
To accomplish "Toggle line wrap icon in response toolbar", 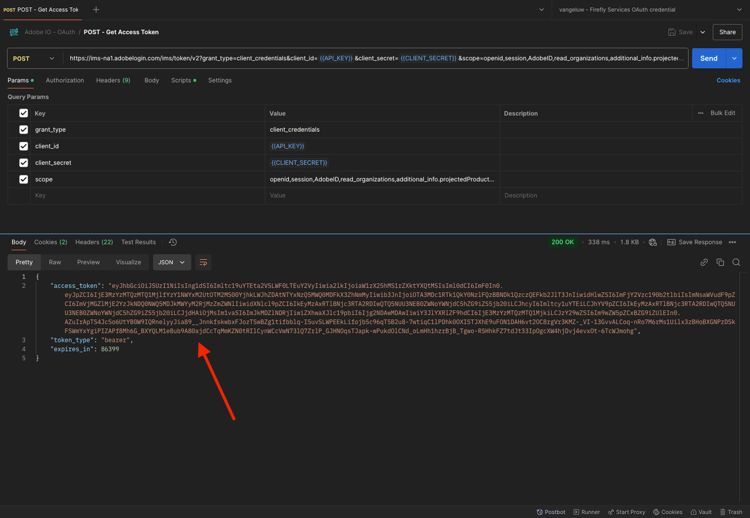I will [203, 262].
